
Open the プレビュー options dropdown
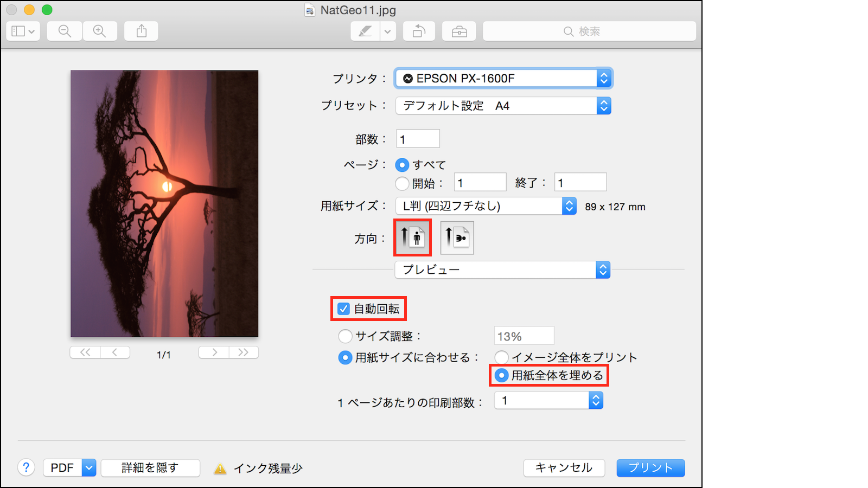pos(502,269)
